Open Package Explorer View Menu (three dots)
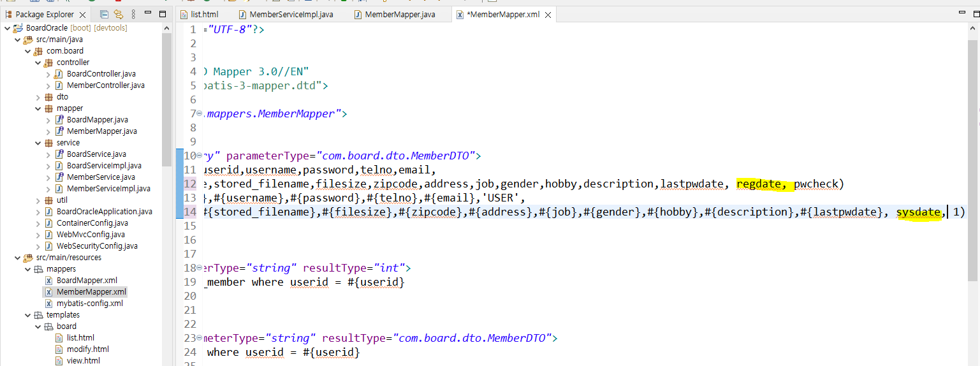Image resolution: width=980 pixels, height=366 pixels. (133, 14)
